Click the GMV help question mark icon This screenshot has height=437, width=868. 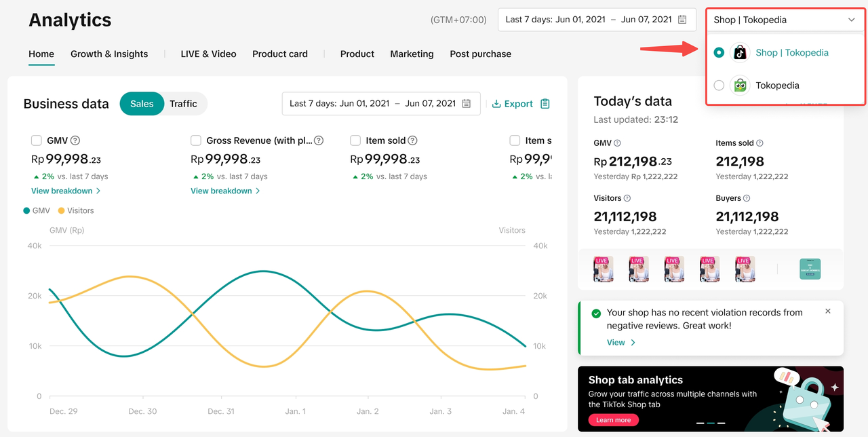click(x=75, y=140)
